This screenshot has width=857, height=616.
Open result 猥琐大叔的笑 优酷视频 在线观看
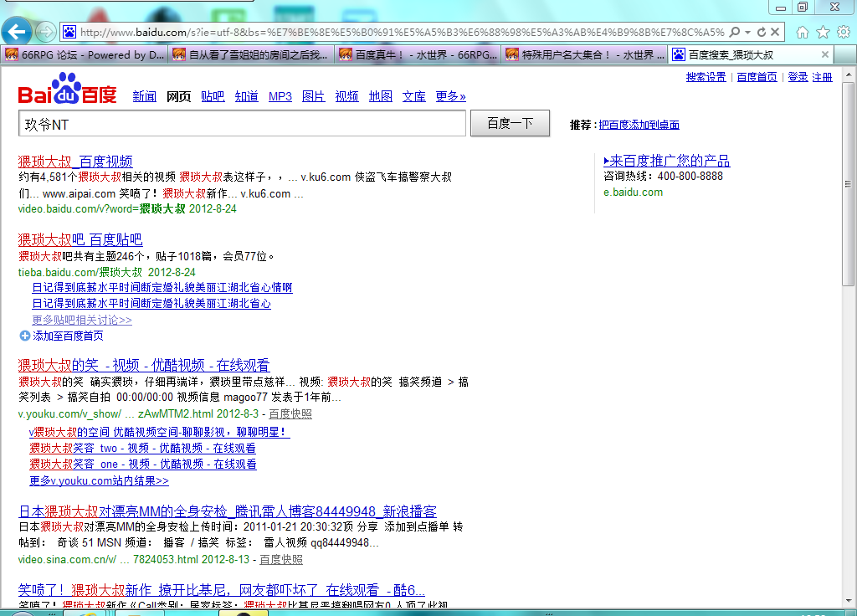pyautogui.click(x=144, y=365)
